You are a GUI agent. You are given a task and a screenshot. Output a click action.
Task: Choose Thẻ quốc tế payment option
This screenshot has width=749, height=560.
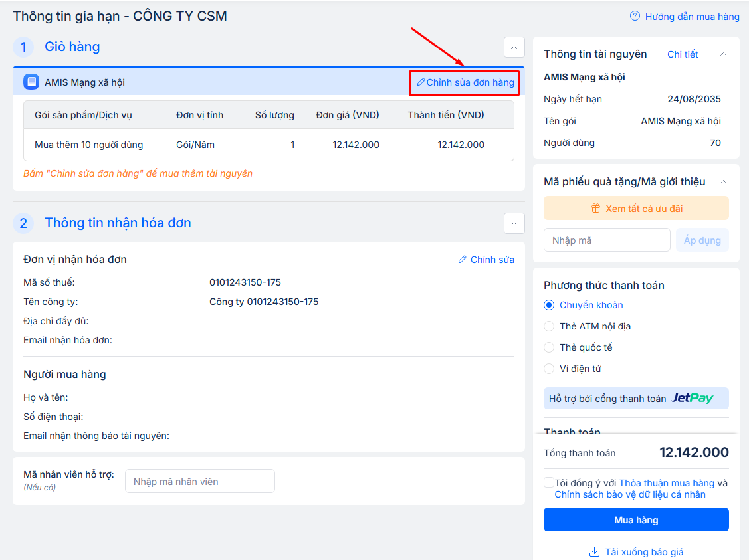(x=549, y=347)
